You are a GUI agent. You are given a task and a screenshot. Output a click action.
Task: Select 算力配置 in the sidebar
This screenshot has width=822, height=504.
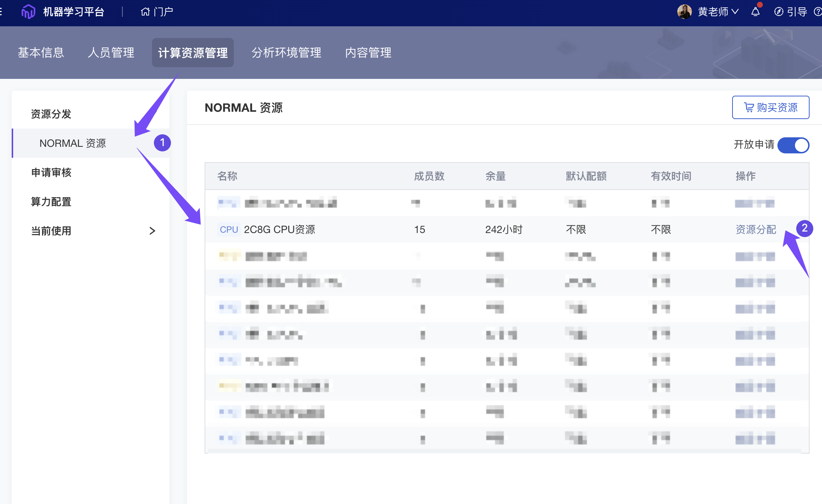click(51, 202)
